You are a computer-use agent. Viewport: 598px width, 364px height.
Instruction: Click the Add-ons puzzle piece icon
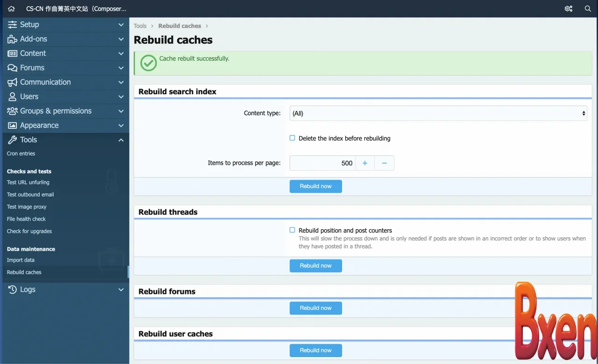pos(12,39)
